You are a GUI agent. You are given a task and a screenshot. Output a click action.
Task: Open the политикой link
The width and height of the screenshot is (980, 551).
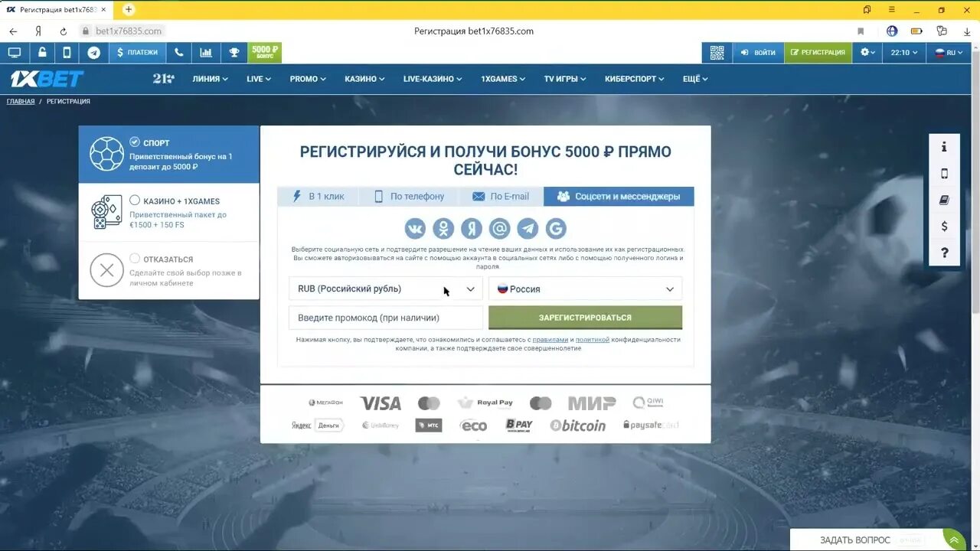point(593,340)
